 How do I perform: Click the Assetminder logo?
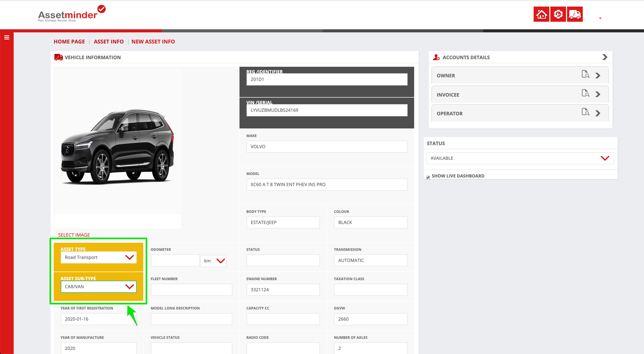pyautogui.click(x=72, y=14)
